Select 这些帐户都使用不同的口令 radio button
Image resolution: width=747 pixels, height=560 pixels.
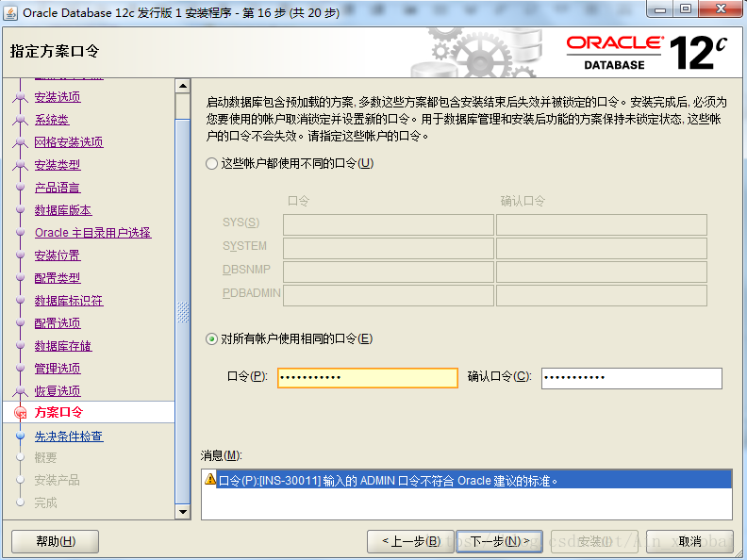pyautogui.click(x=211, y=164)
